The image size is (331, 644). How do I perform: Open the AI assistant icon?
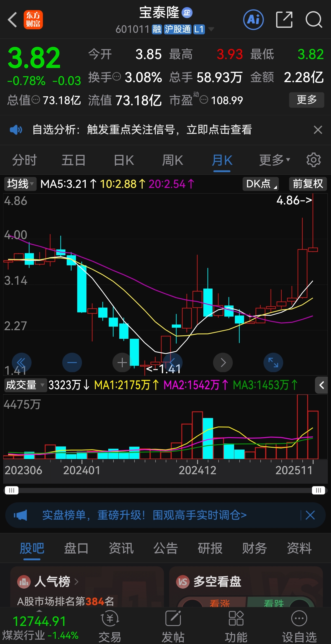click(x=253, y=20)
